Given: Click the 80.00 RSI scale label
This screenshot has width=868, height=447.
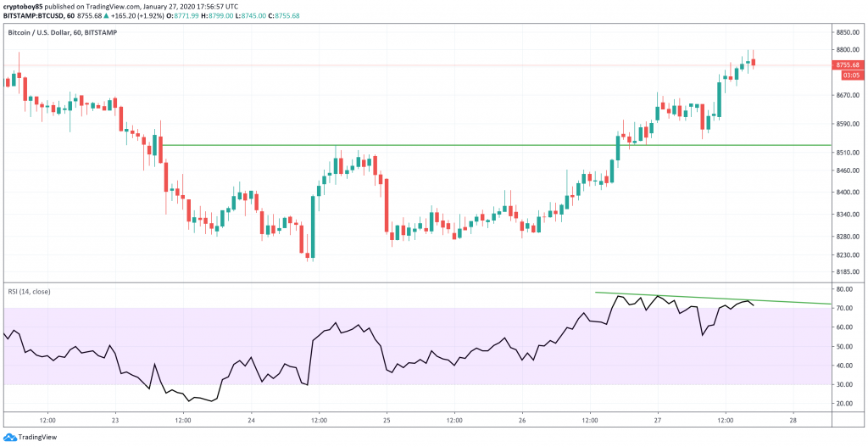Looking at the screenshot, I should (x=845, y=289).
